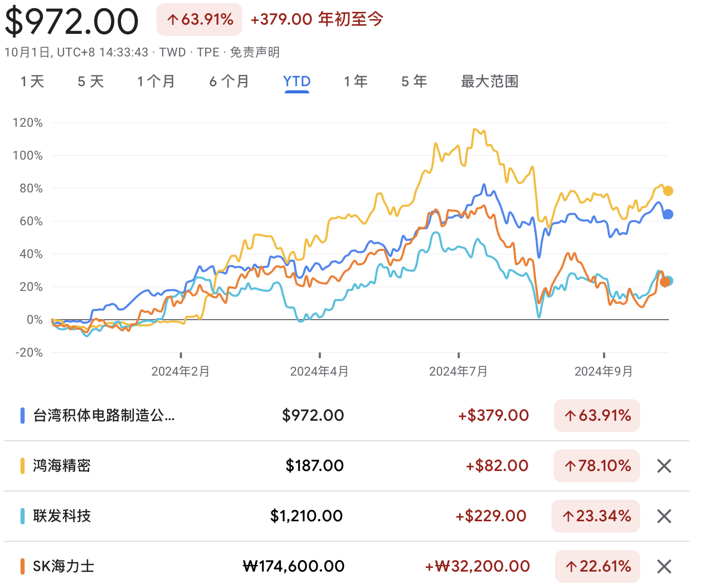Image resolution: width=714 pixels, height=588 pixels.
Task: Click the ₩174,600.00 price value
Action: click(x=293, y=566)
